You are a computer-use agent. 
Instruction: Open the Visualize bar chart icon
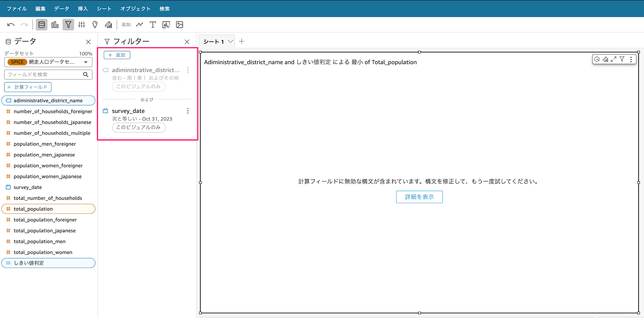tap(55, 25)
